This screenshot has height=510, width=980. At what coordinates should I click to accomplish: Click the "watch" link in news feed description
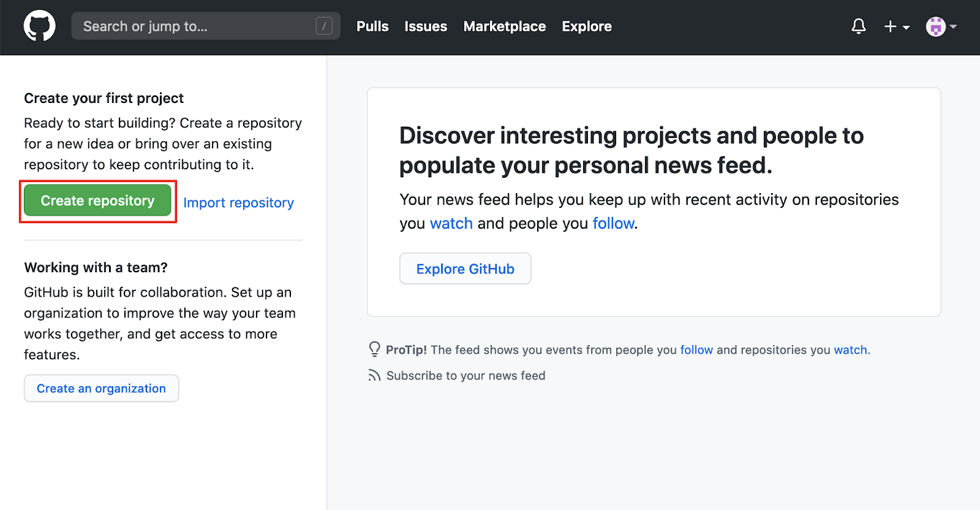point(451,223)
